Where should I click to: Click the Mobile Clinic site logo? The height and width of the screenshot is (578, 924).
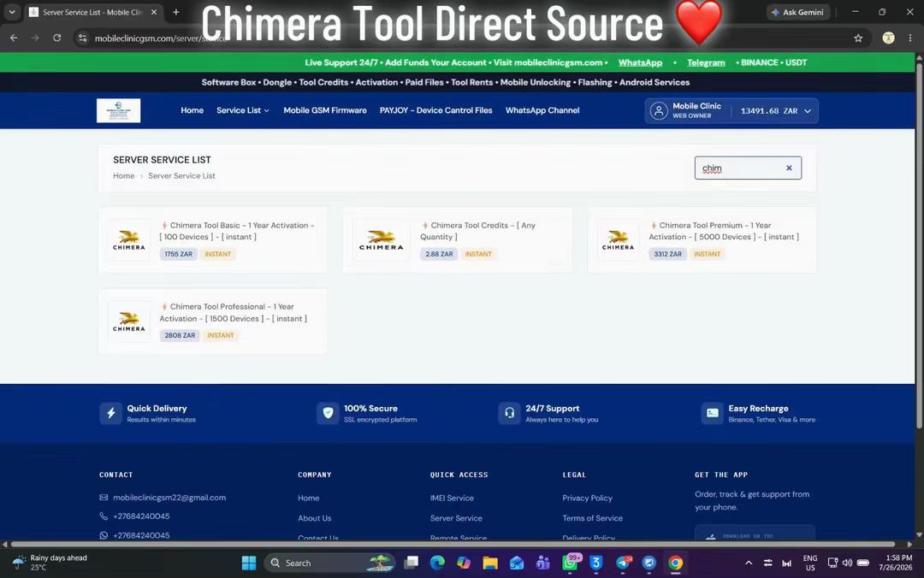tap(118, 110)
